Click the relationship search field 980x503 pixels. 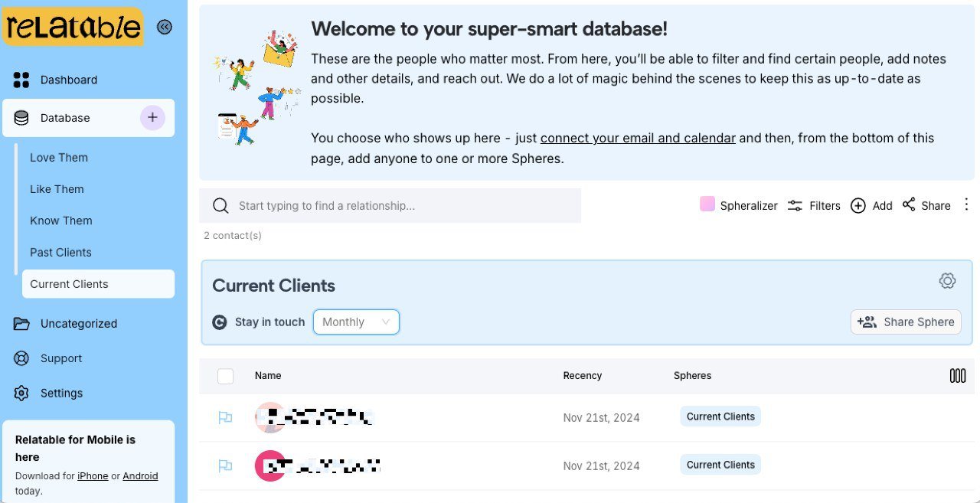[x=390, y=206]
